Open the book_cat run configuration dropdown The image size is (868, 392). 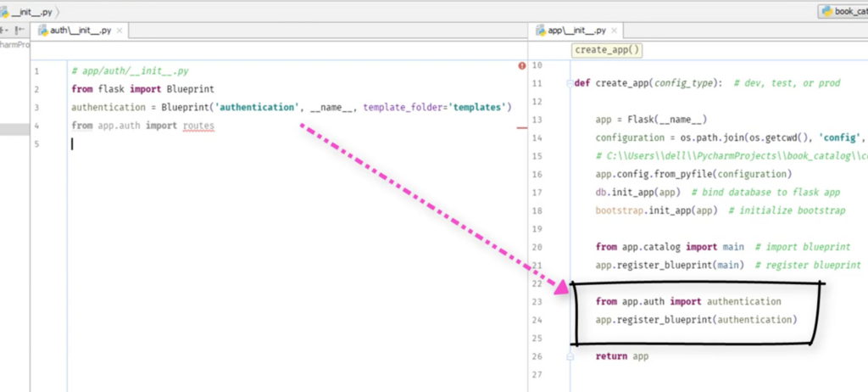[x=843, y=12]
